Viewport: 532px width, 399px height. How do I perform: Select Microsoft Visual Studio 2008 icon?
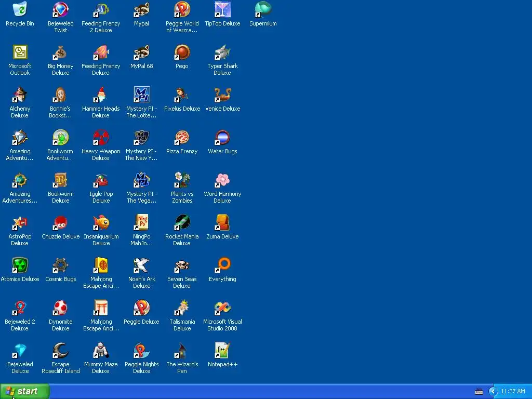coord(222,308)
